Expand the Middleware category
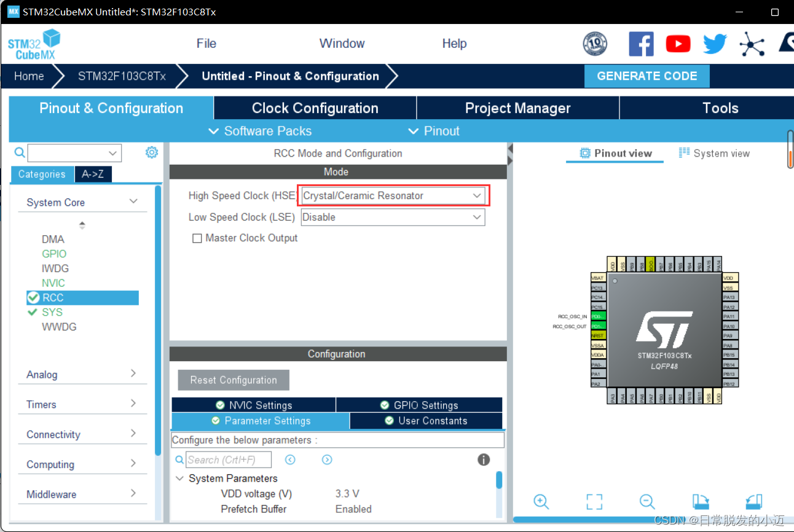The height and width of the screenshot is (532, 794). click(133, 493)
